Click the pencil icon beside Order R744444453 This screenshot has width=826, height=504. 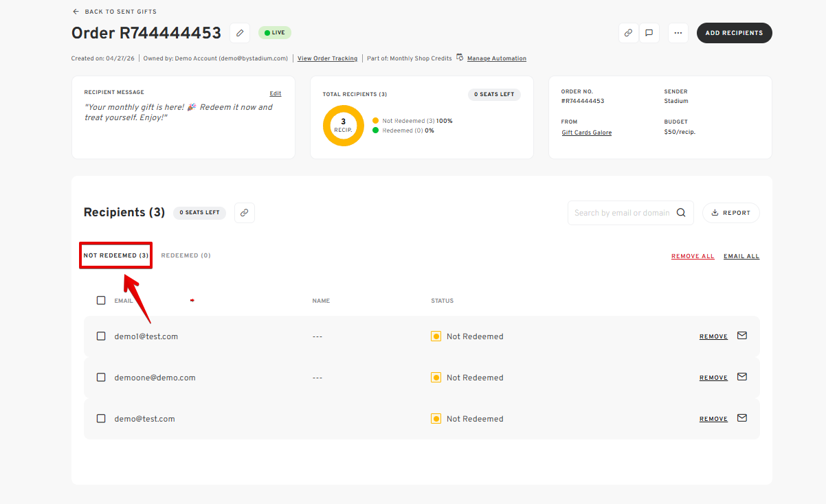coord(240,33)
